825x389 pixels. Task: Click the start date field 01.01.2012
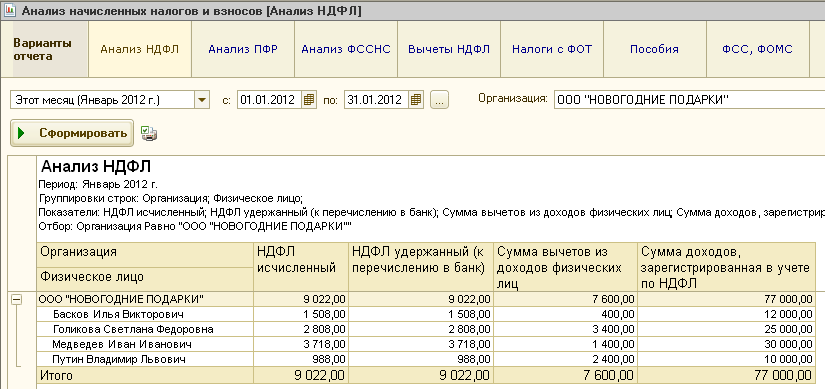click(x=269, y=99)
